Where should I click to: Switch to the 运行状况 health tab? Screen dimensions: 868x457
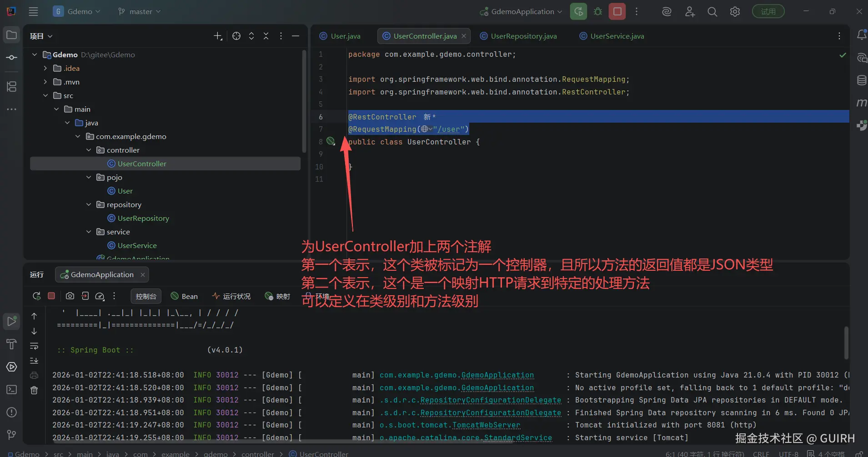[231, 296]
